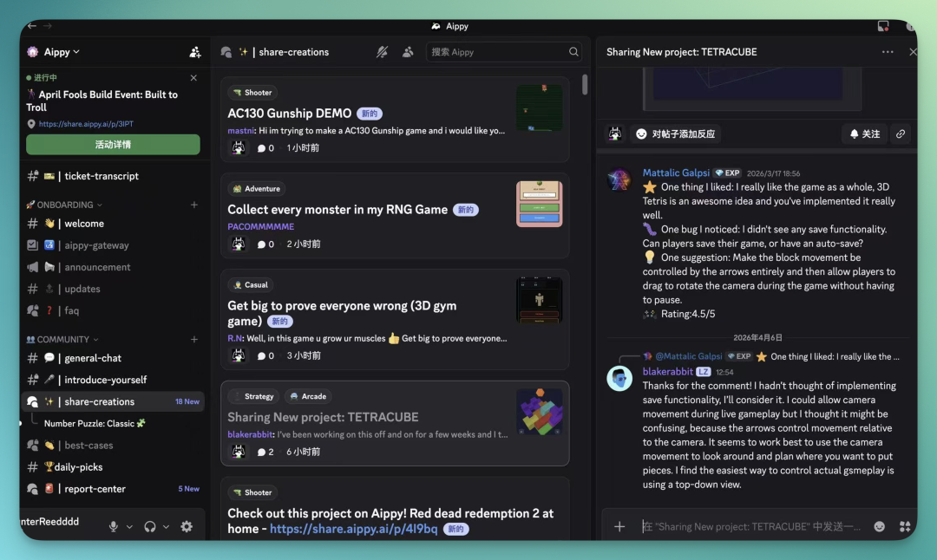The height and width of the screenshot is (560, 937).
Task: Open the TETRACUBE thread more options menu
Action: coord(888,52)
